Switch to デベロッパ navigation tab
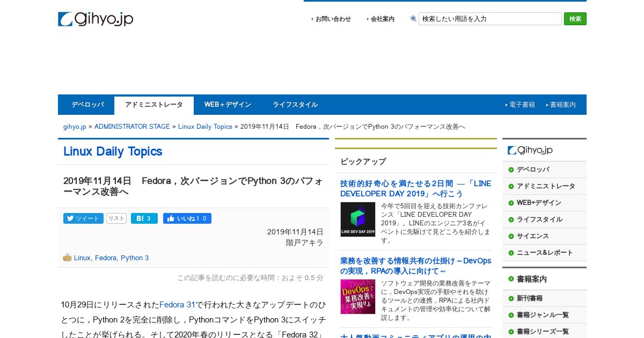The width and height of the screenshot is (644, 338). [x=87, y=105]
